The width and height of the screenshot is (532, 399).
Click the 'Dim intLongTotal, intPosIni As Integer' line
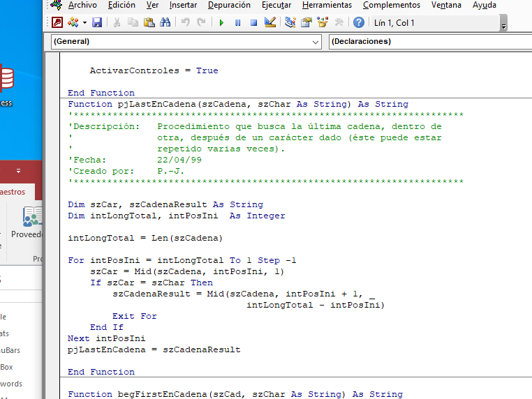177,216
